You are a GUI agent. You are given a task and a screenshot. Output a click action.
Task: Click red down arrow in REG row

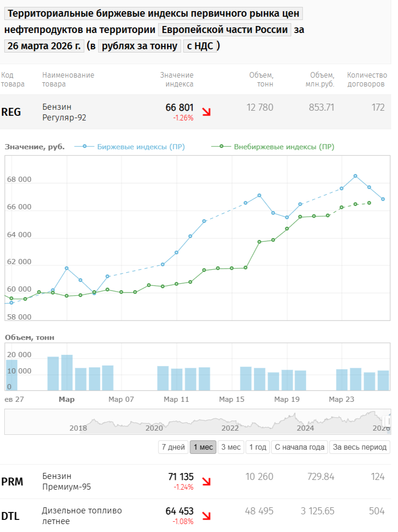(x=206, y=112)
